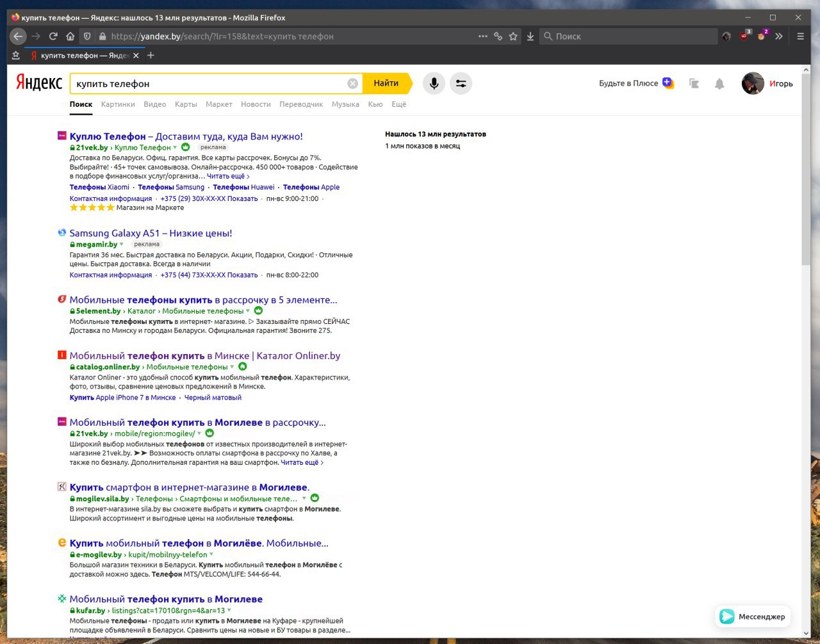
Task: Open Onliner.by catalog result title
Action: (x=205, y=356)
